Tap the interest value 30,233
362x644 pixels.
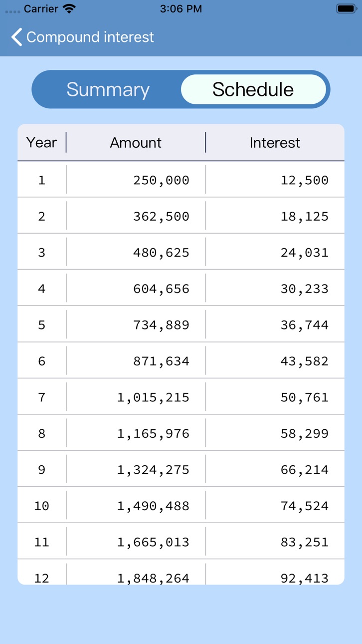pos(304,289)
